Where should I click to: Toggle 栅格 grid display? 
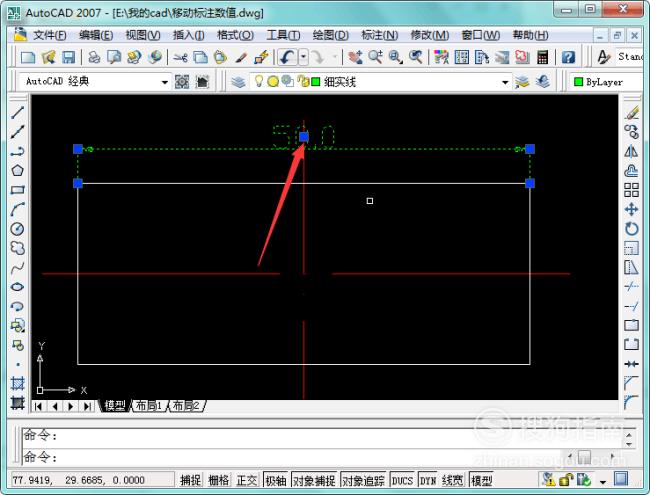[218, 480]
